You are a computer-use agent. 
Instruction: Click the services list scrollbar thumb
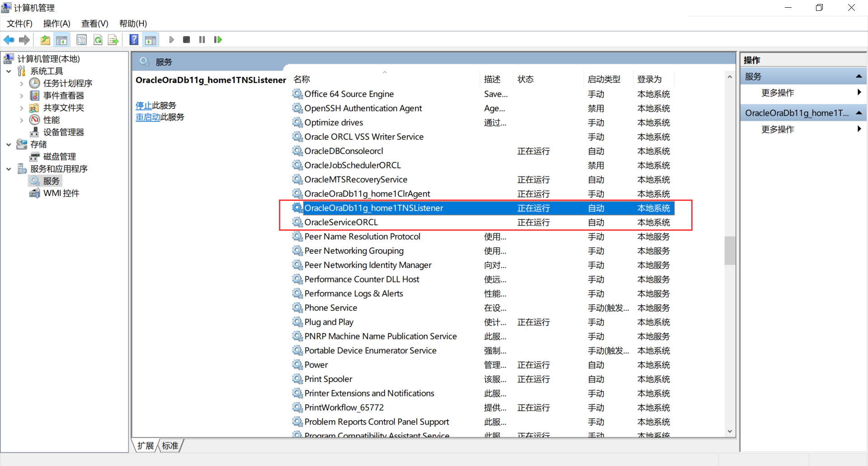pyautogui.click(x=730, y=250)
